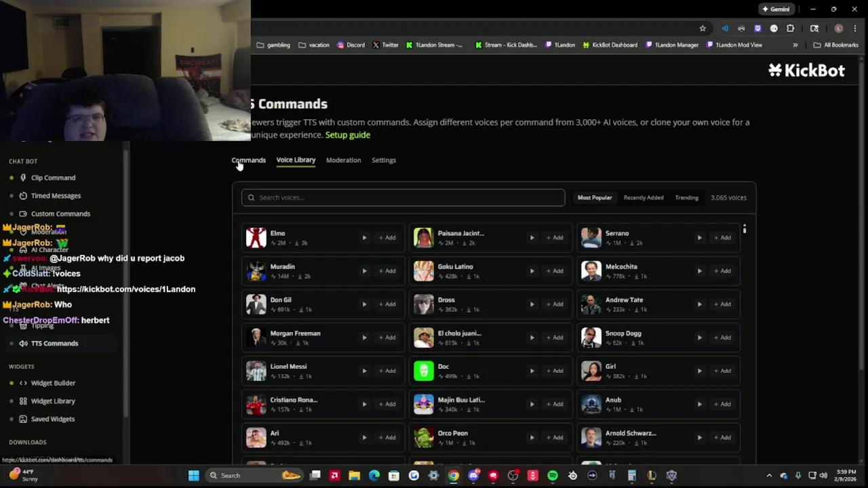Open the Orco Peon voice avatar
This screenshot has width=868, height=488.
coord(424,437)
